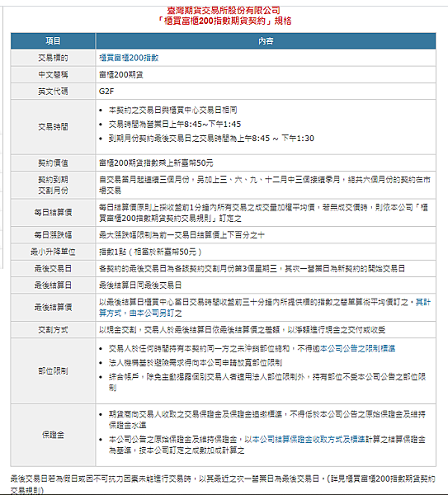Click the 最後結算日同最後交易日 cell
The image size is (448, 495).
tap(266, 285)
